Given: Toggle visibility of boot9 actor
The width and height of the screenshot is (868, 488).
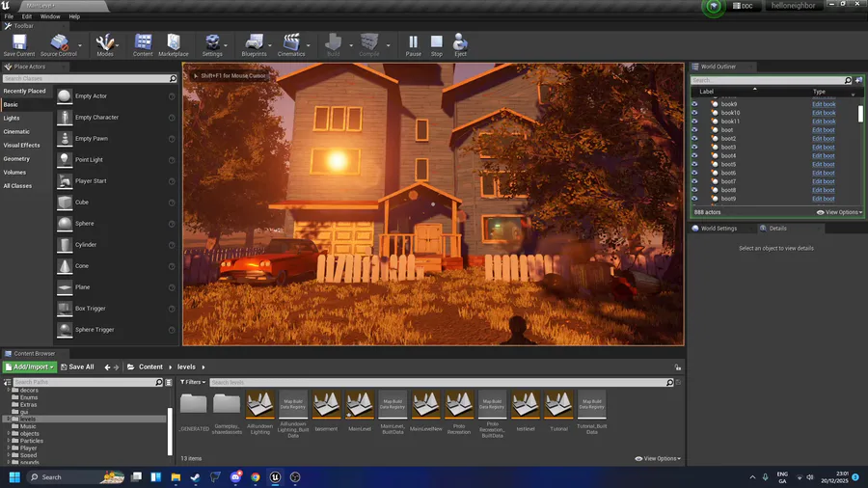Looking at the screenshot, I should coord(694,199).
